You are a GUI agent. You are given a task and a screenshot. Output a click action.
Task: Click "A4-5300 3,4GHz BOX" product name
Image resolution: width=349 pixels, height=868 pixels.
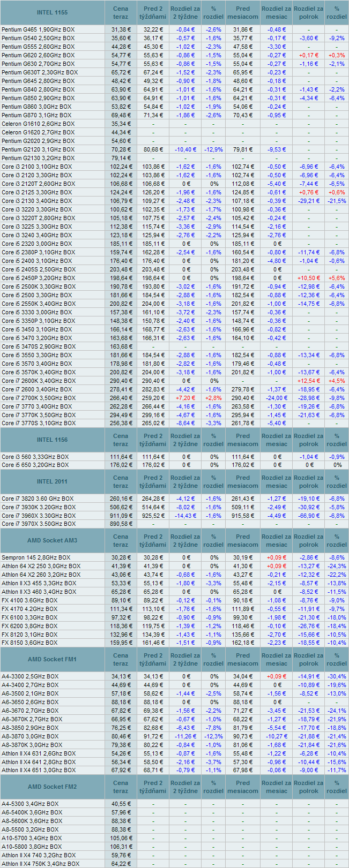pyautogui.click(x=30, y=804)
